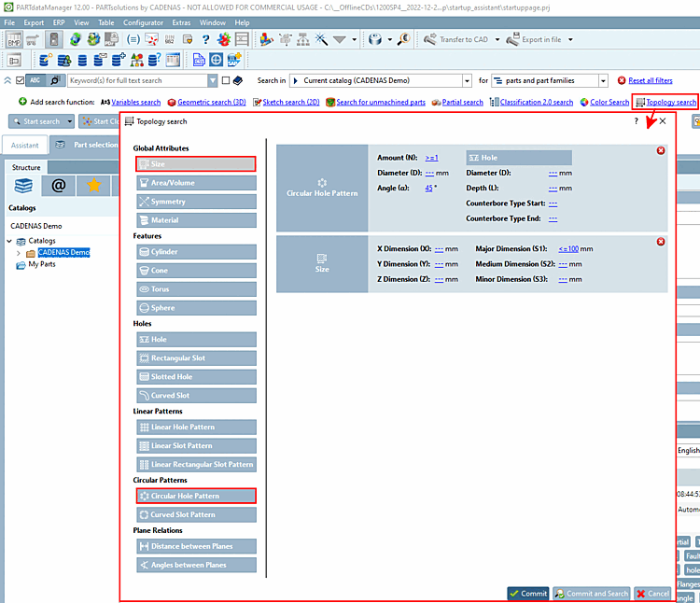Screen dimensions: 700x603
Task: Open the Favorites star tab
Action: 93,185
